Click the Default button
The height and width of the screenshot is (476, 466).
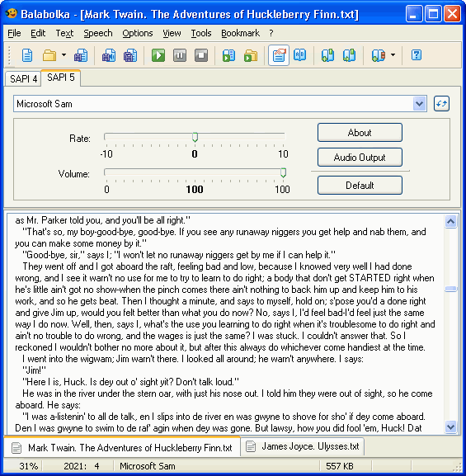pos(360,185)
